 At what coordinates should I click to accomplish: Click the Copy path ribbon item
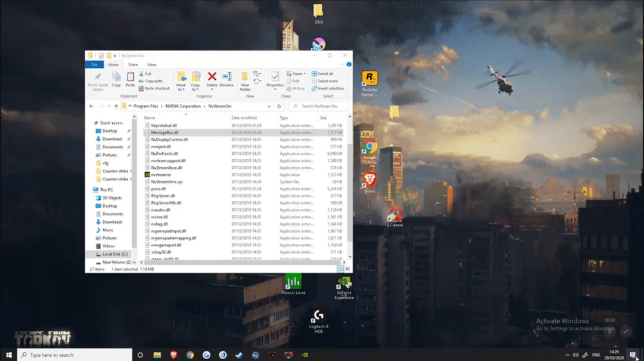click(151, 81)
